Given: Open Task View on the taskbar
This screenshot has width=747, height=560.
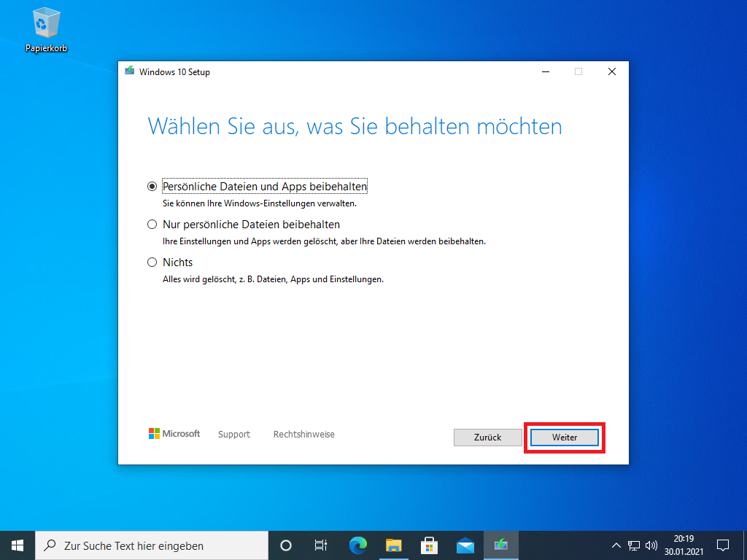Looking at the screenshot, I should coord(321,545).
